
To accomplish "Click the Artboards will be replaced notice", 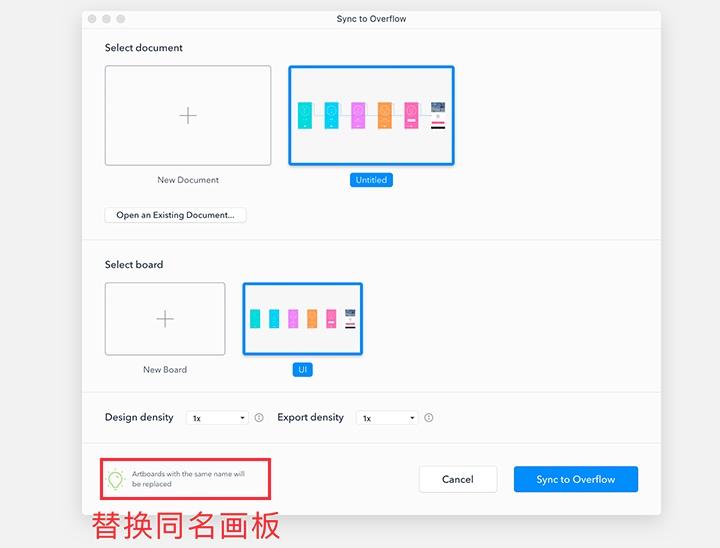I will tap(188, 479).
